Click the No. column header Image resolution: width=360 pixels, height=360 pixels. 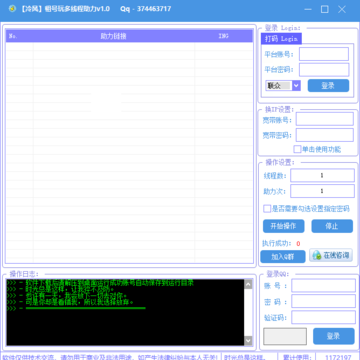click(x=20, y=36)
